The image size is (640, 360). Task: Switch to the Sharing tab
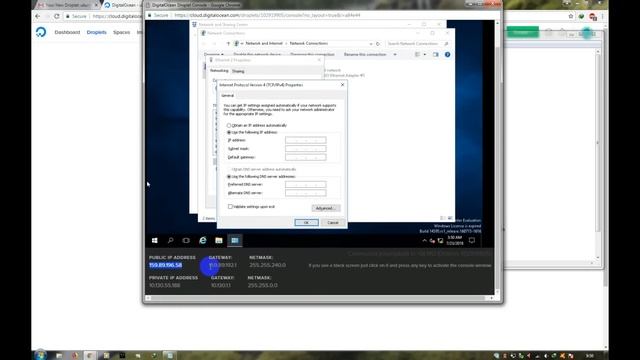point(238,71)
